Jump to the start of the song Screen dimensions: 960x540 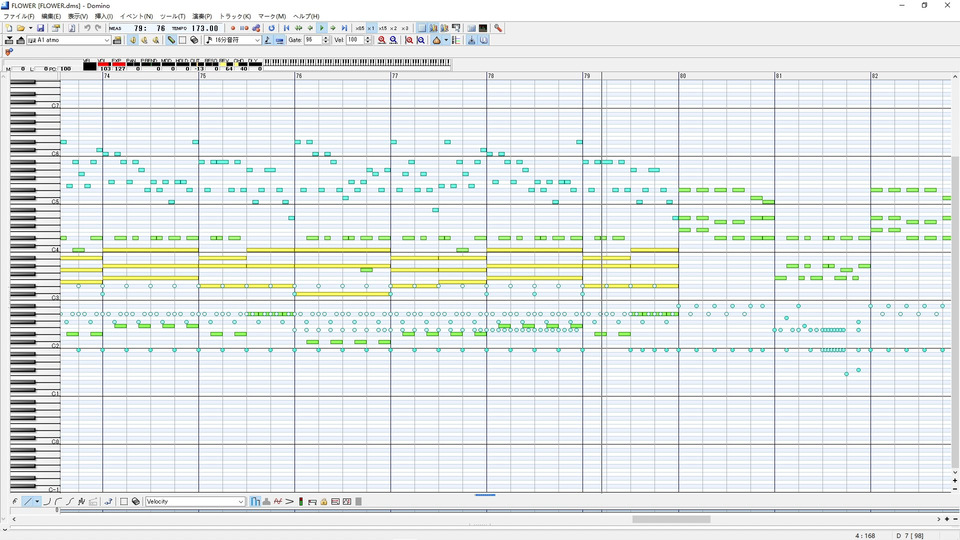287,28
